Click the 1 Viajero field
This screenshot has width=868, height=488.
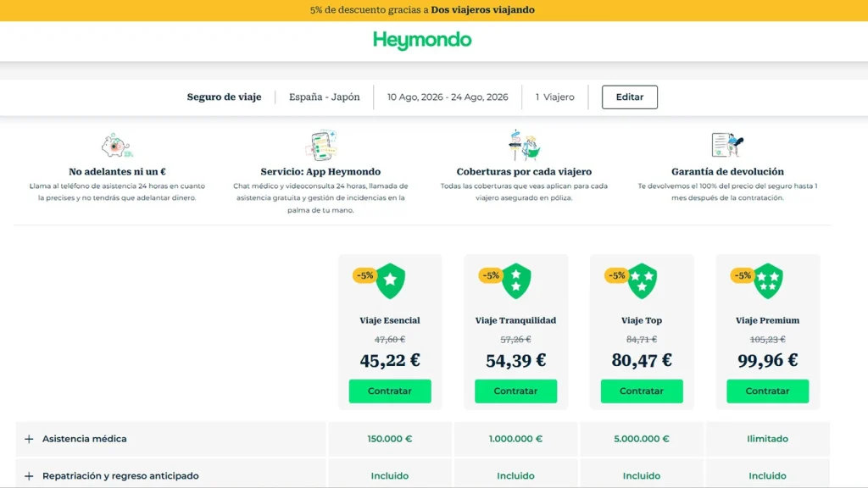[554, 97]
